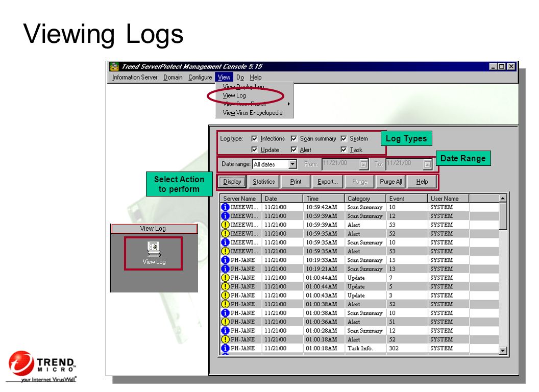The image size is (539, 392).
Task: Click warning icon on Alert 52 01:00:18AM row
Action: click(225, 339)
